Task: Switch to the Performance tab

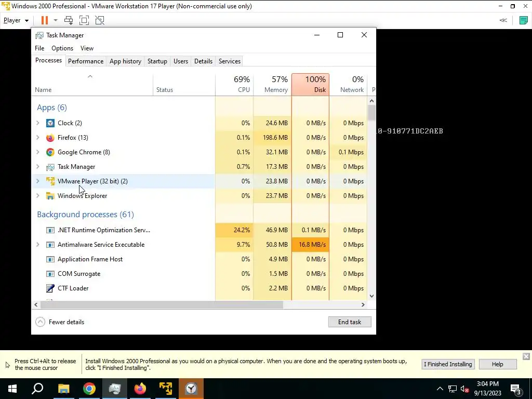Action: point(86,61)
